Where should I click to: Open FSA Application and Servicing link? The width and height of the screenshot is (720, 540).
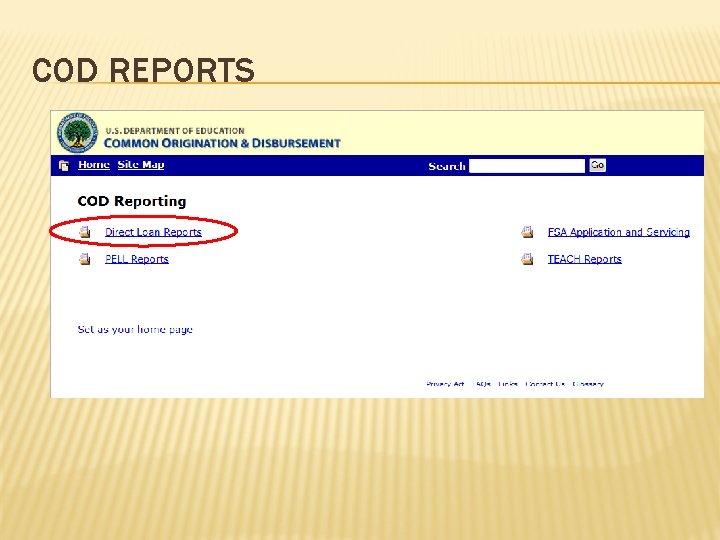pyautogui.click(x=619, y=232)
